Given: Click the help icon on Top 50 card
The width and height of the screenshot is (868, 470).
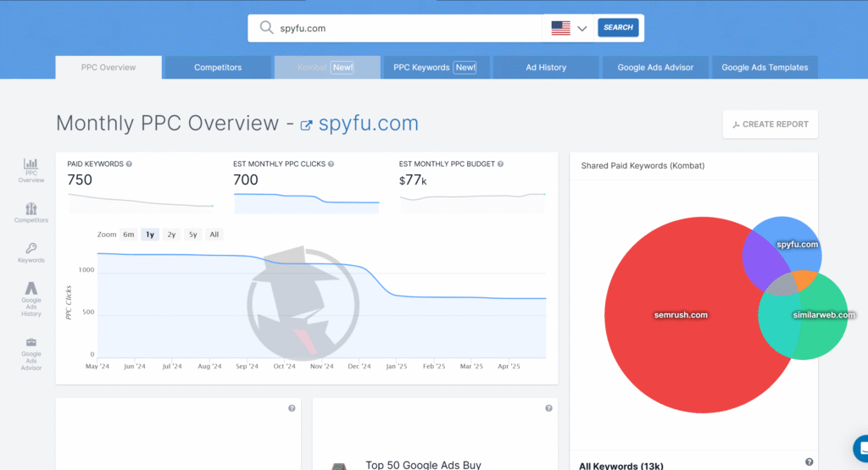Looking at the screenshot, I should [x=548, y=408].
